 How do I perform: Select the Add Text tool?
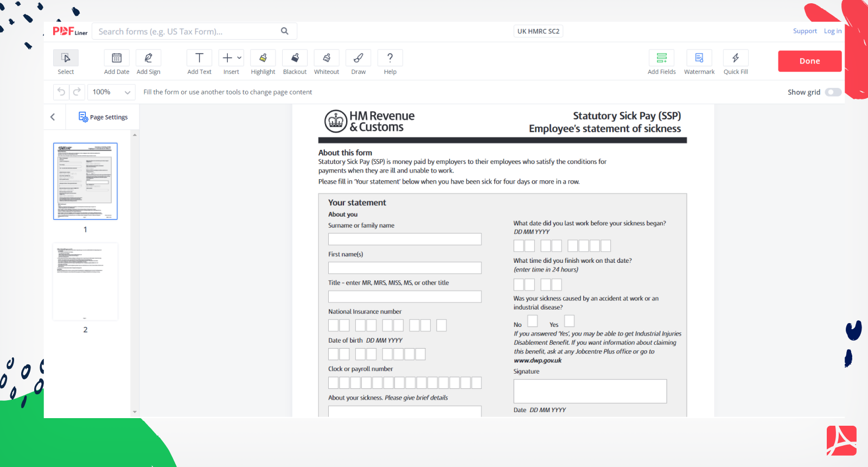pos(199,62)
